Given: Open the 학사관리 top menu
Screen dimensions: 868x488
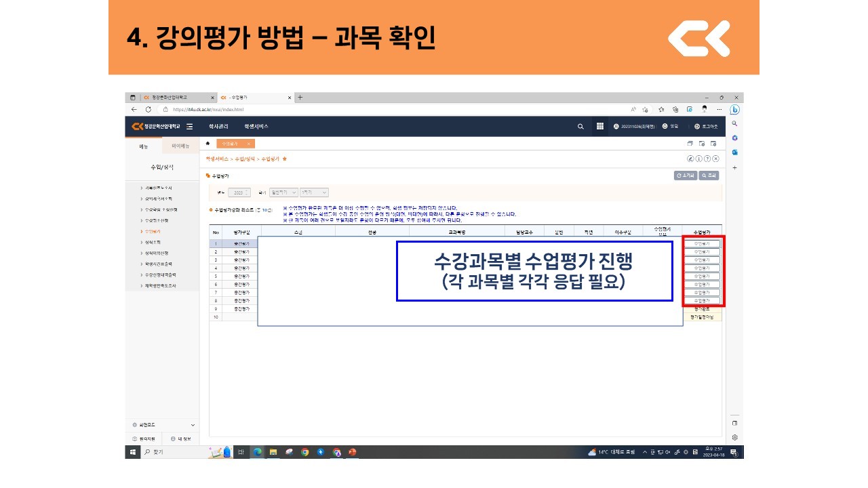Looking at the screenshot, I should (x=218, y=127).
